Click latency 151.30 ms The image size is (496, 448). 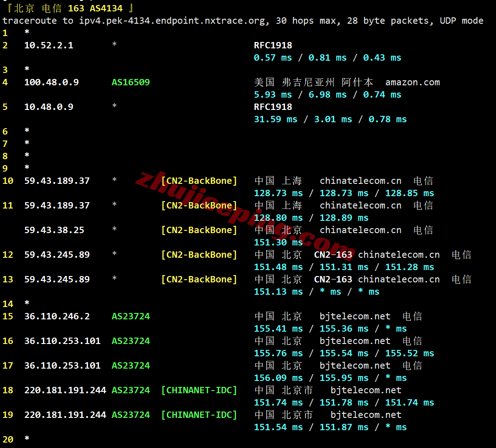tap(279, 243)
